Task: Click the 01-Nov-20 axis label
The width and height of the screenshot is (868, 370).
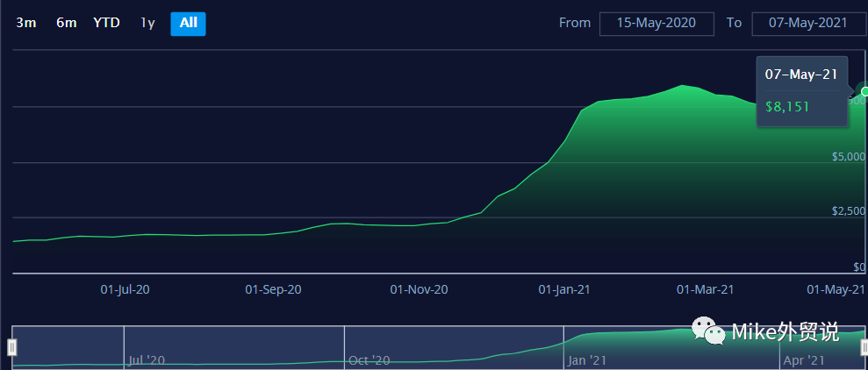Action: click(419, 289)
